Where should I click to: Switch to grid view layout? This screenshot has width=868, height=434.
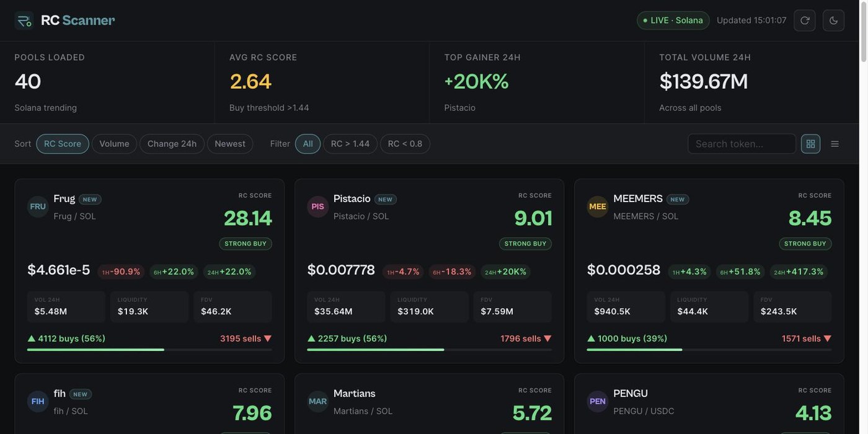[x=810, y=144]
